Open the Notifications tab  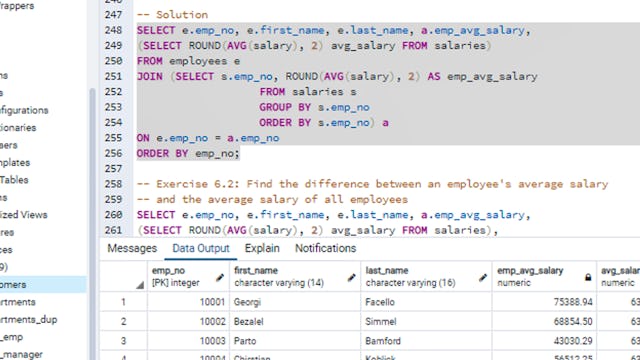point(325,248)
